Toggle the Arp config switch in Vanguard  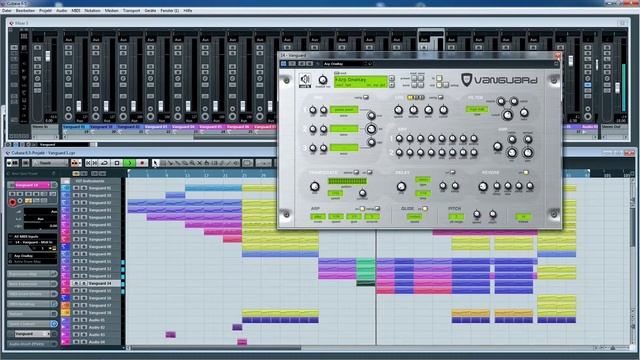(x=377, y=209)
